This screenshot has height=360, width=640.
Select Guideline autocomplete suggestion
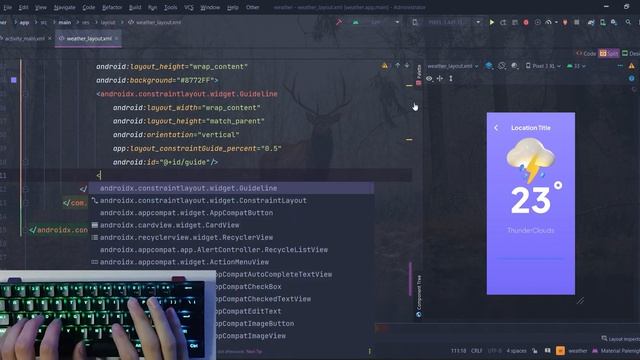pyautogui.click(x=231, y=188)
